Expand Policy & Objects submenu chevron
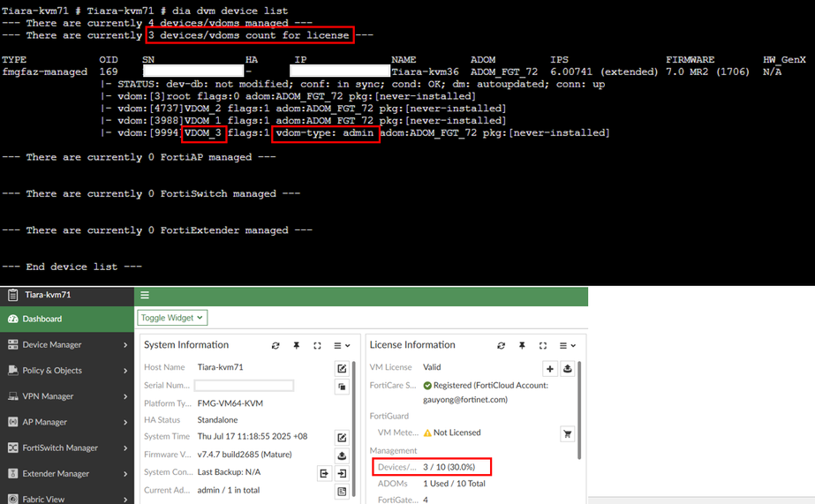The height and width of the screenshot is (504, 815). point(125,371)
